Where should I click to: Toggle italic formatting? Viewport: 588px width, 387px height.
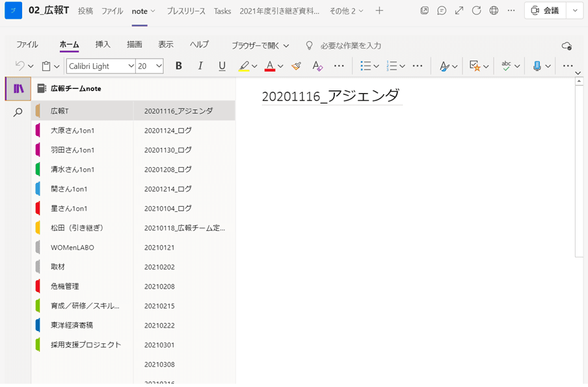coord(200,66)
